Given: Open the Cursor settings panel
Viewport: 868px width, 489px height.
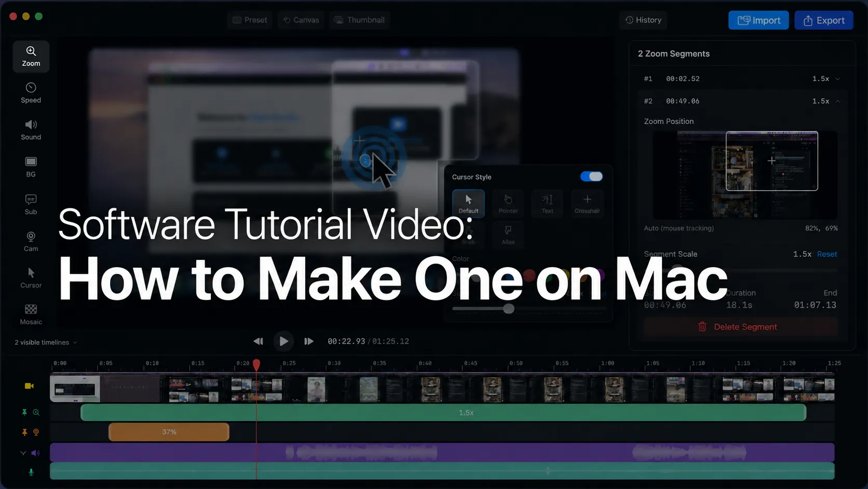Looking at the screenshot, I should pos(31,278).
